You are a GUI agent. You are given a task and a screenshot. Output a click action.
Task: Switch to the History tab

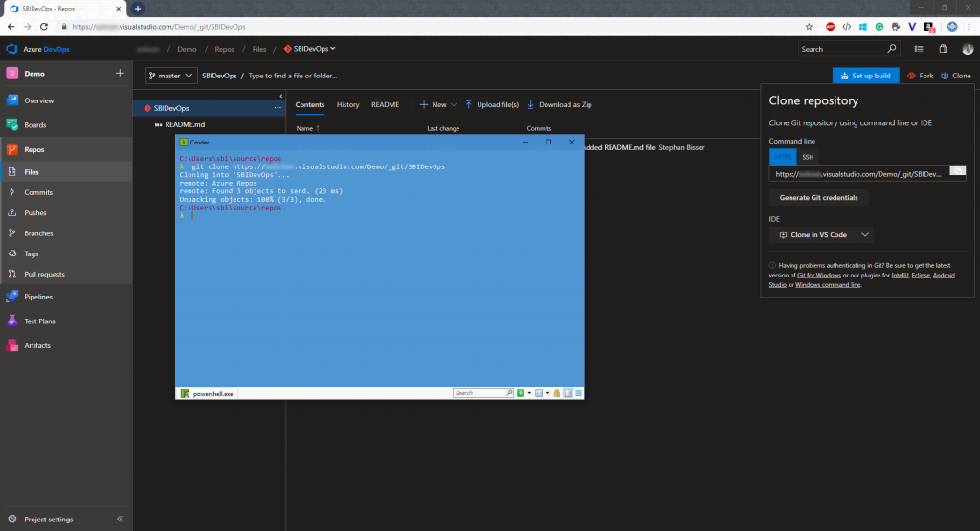pos(347,105)
